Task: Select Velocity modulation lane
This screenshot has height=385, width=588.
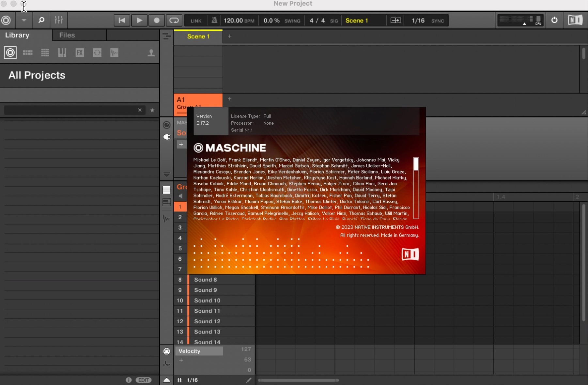Action: pyautogui.click(x=199, y=351)
